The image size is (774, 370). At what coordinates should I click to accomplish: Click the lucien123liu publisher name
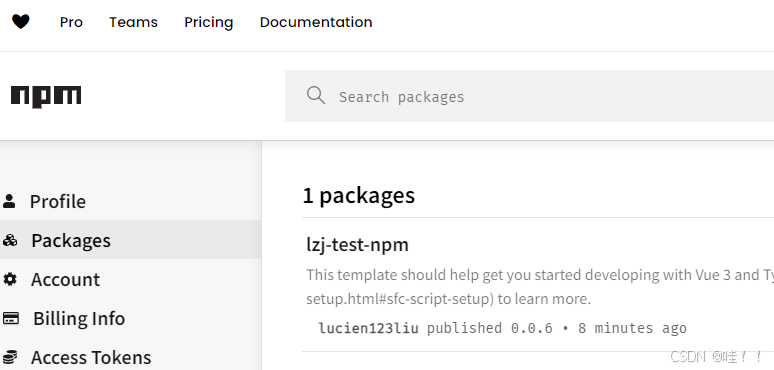click(x=368, y=328)
